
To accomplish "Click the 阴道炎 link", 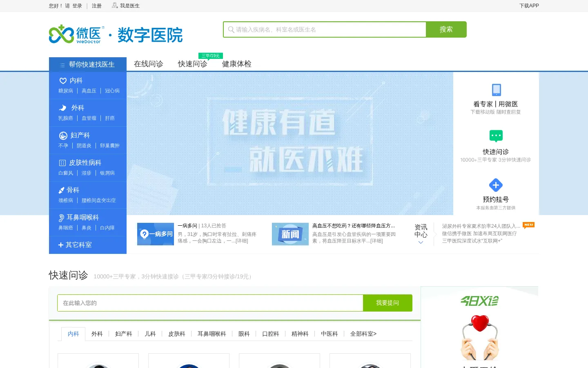I will click(x=84, y=146).
